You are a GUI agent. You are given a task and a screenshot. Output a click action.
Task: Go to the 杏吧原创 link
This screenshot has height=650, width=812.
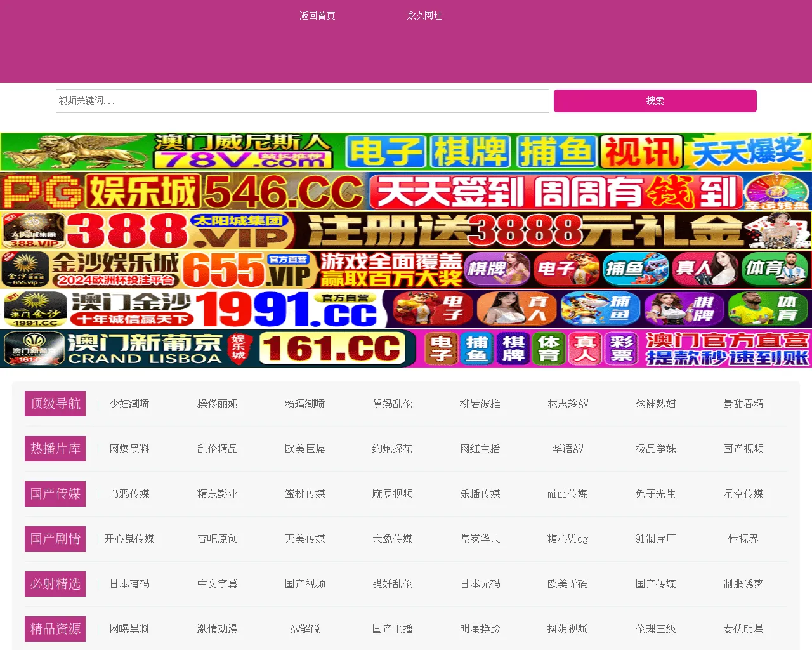click(x=217, y=539)
